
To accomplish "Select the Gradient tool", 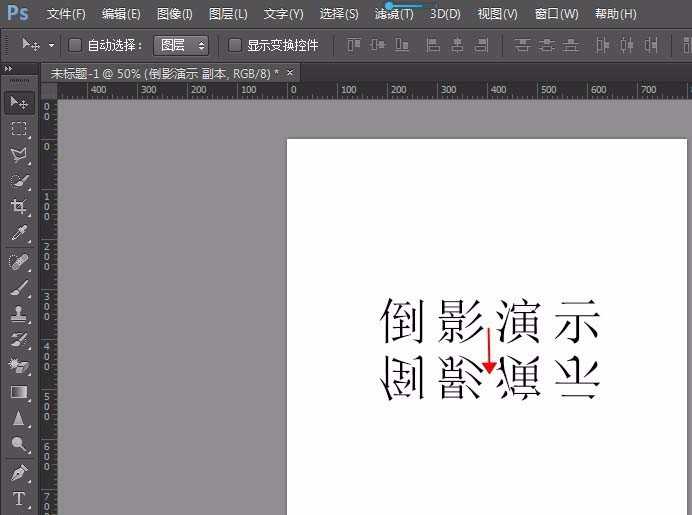I will click(x=19, y=392).
